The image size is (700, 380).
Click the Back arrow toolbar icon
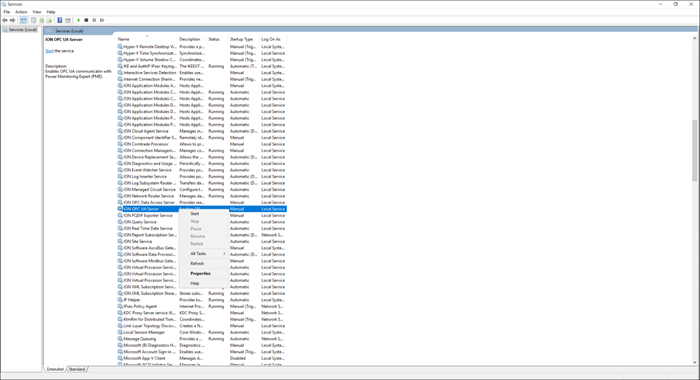pyautogui.click(x=5, y=20)
